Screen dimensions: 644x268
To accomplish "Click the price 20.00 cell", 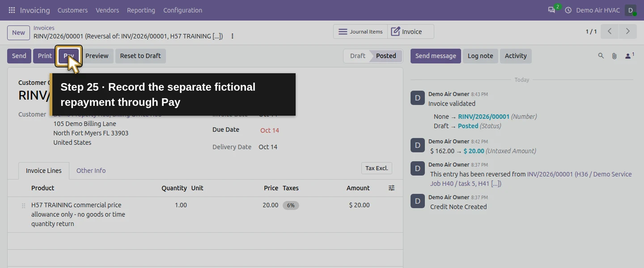I will point(270,205).
